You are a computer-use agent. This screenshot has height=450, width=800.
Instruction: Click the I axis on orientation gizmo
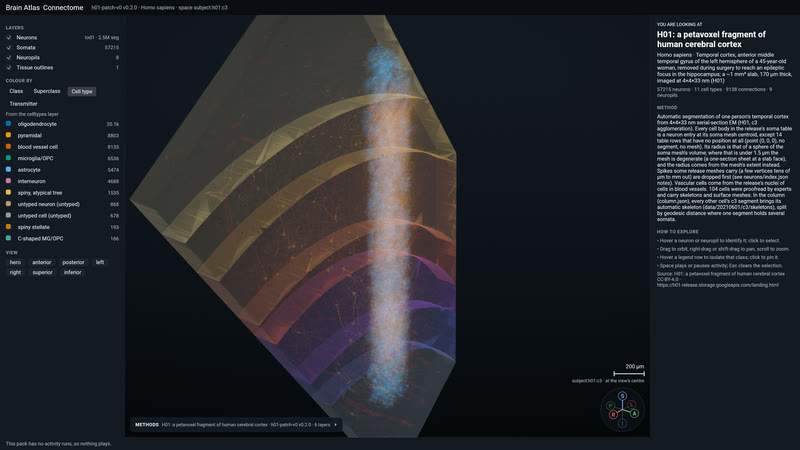click(622, 423)
